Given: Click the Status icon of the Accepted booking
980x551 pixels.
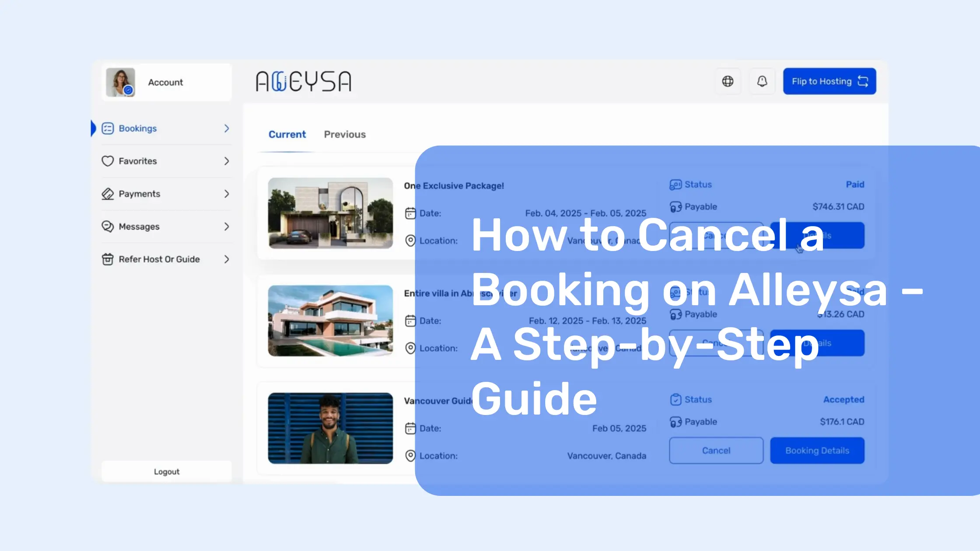Looking at the screenshot, I should click(x=675, y=400).
